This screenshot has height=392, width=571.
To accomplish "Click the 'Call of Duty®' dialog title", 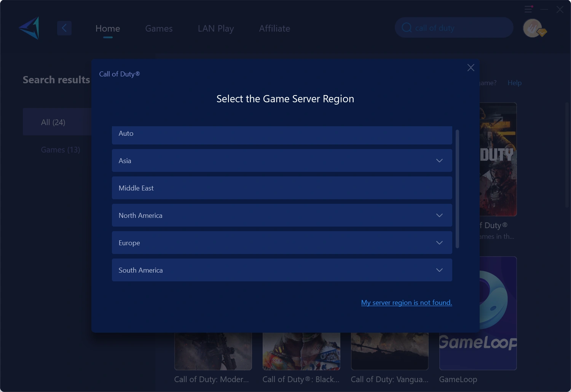I will [120, 74].
